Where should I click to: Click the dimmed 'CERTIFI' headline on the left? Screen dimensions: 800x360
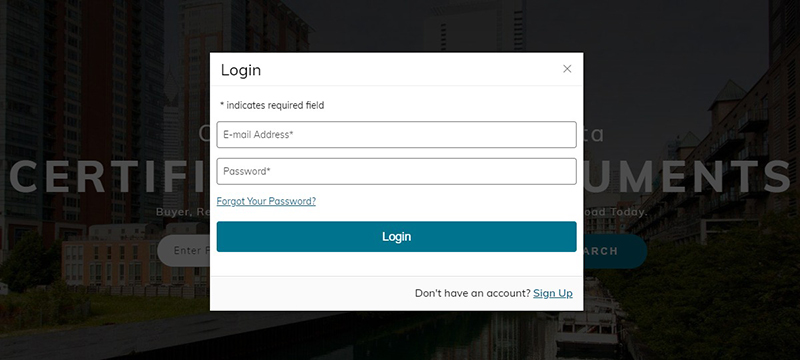click(109, 176)
